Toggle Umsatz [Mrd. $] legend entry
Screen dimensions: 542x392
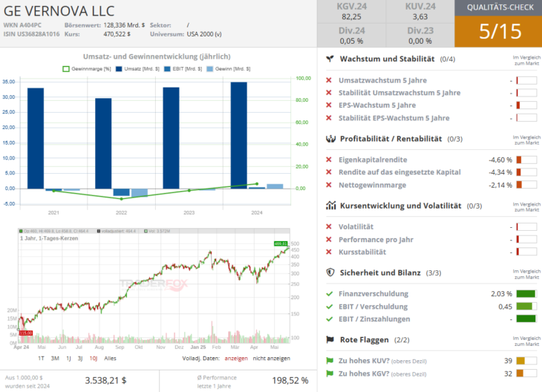coord(137,69)
